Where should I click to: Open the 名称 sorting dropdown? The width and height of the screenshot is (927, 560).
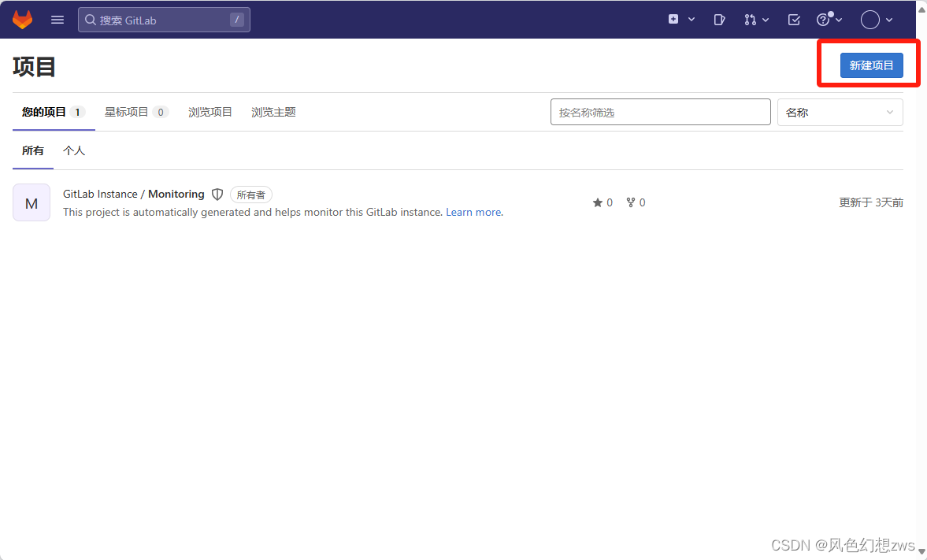tap(840, 112)
